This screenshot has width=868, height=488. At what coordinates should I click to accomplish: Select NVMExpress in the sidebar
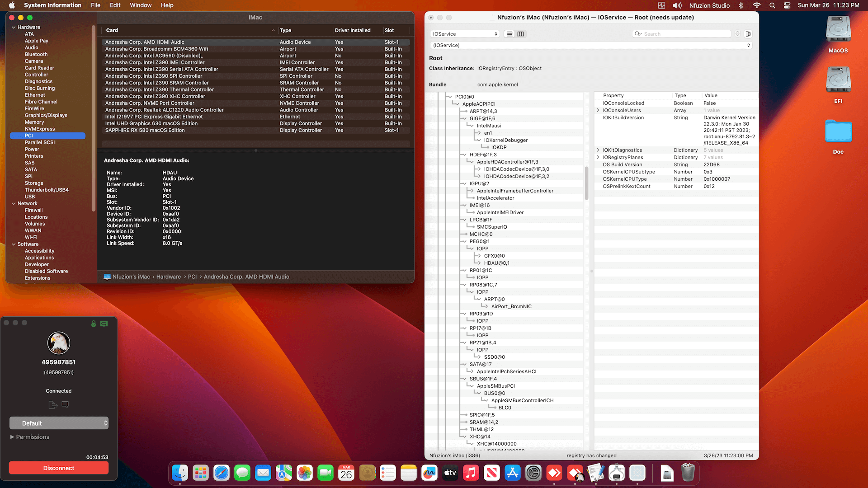(40, 129)
